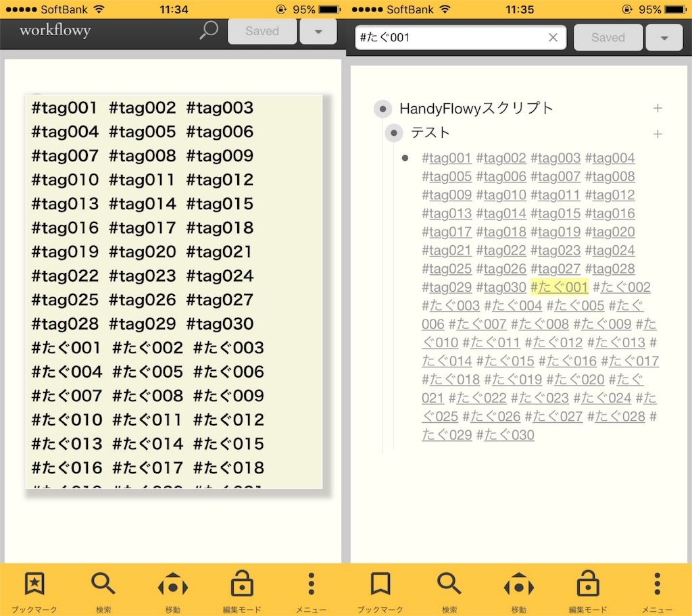
Task: Select #たぐ001 in the popup tag list
Action: tap(66, 348)
